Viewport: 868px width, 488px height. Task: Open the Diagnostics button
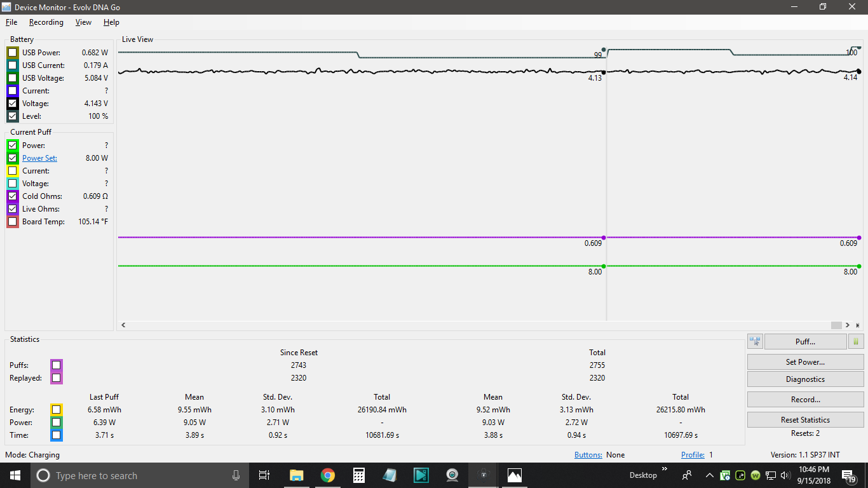(805, 379)
